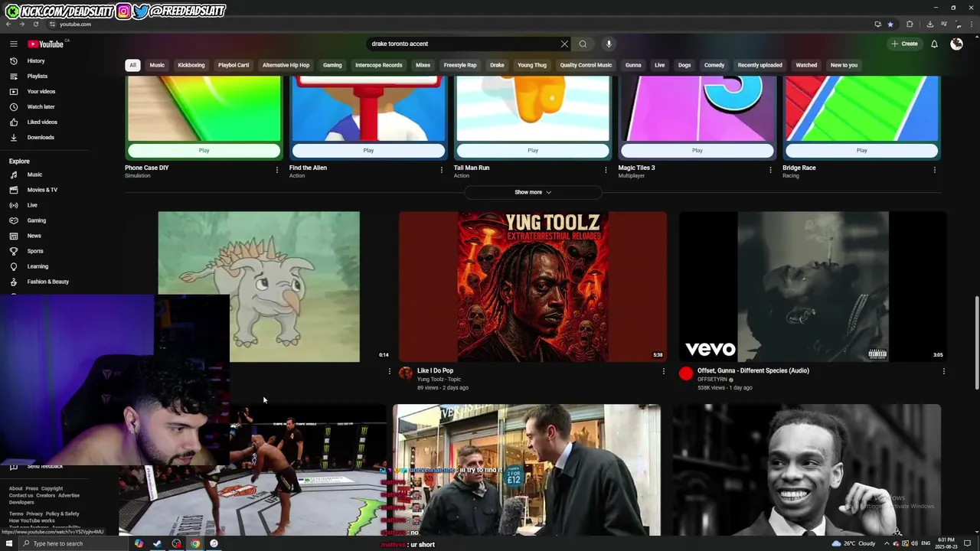Screen dimensions: 980x551
Task: Play the Tall Man Run game
Action: click(x=533, y=150)
